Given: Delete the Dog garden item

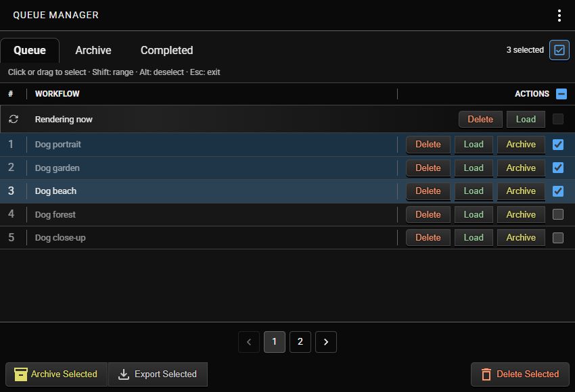Looking at the screenshot, I should pyautogui.click(x=428, y=168).
